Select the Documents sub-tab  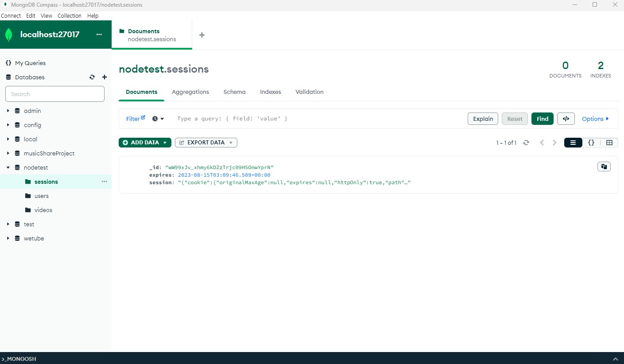point(142,92)
